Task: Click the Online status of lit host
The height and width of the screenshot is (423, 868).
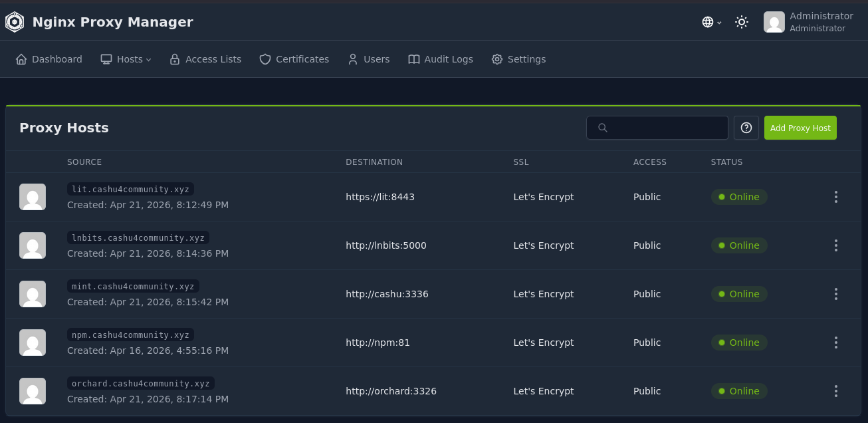Action: pyautogui.click(x=739, y=197)
